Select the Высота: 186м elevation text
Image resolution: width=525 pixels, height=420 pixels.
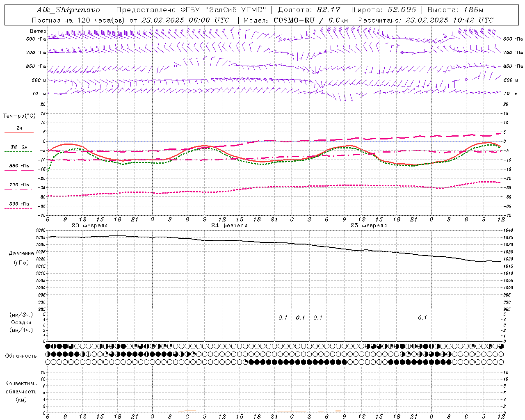coord(455,10)
